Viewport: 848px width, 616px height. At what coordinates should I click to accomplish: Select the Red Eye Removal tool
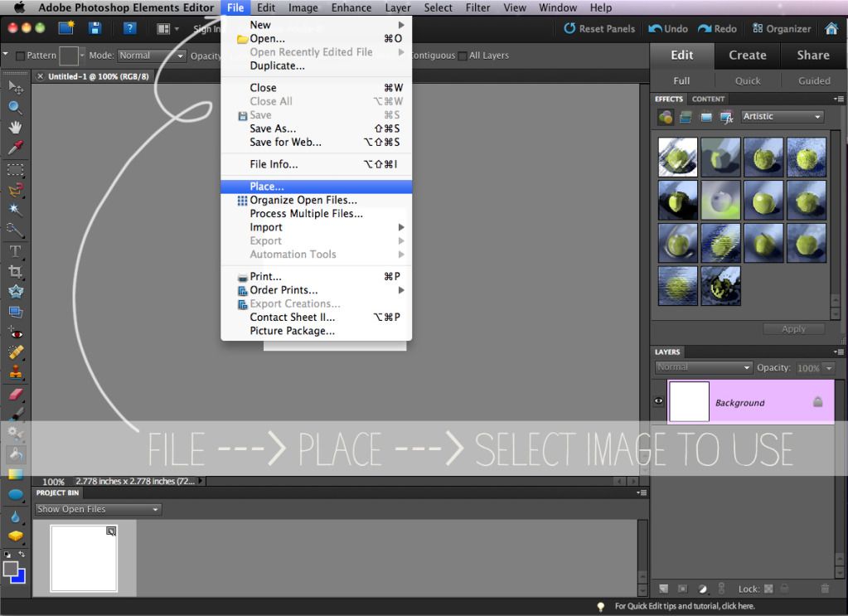pos(15,333)
